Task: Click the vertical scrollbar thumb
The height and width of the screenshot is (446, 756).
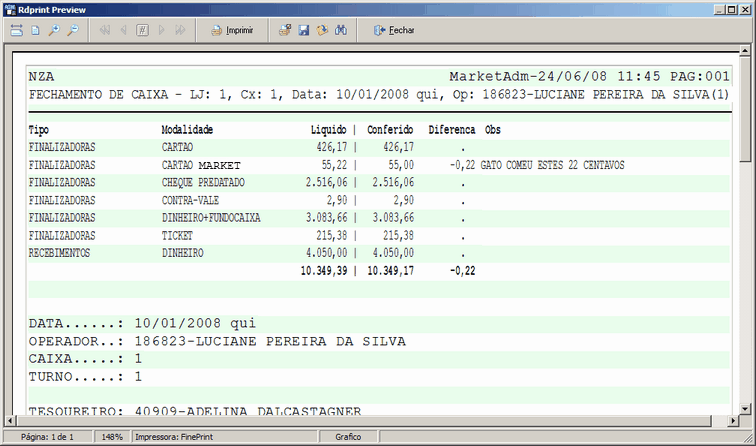Action: click(x=744, y=108)
